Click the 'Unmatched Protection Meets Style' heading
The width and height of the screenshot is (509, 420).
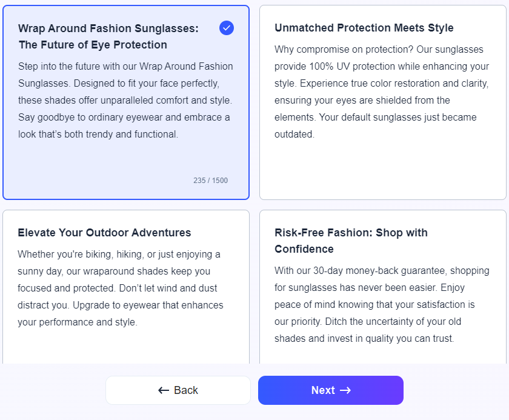364,28
